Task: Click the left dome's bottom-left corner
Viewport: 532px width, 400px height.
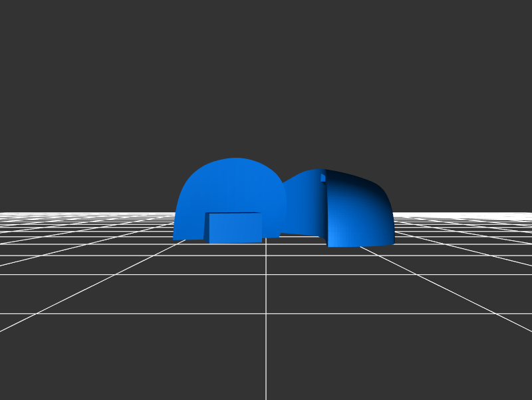Action: point(175,238)
